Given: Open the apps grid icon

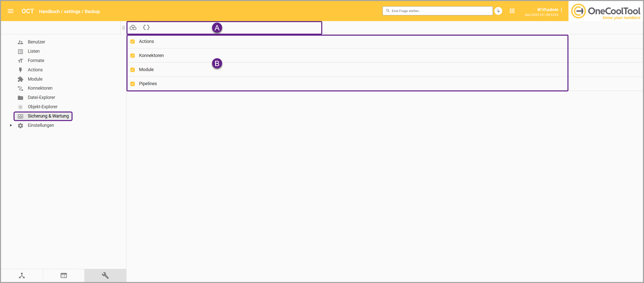Looking at the screenshot, I should 512,11.
